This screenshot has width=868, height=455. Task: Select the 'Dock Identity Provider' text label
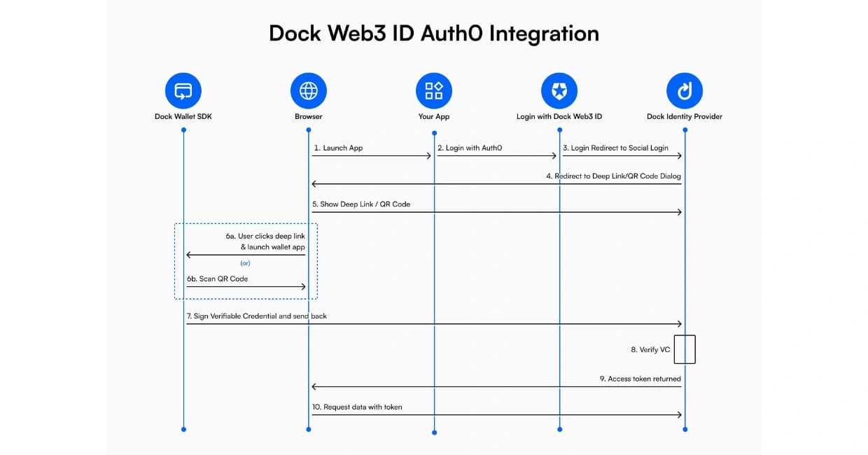[x=685, y=116]
